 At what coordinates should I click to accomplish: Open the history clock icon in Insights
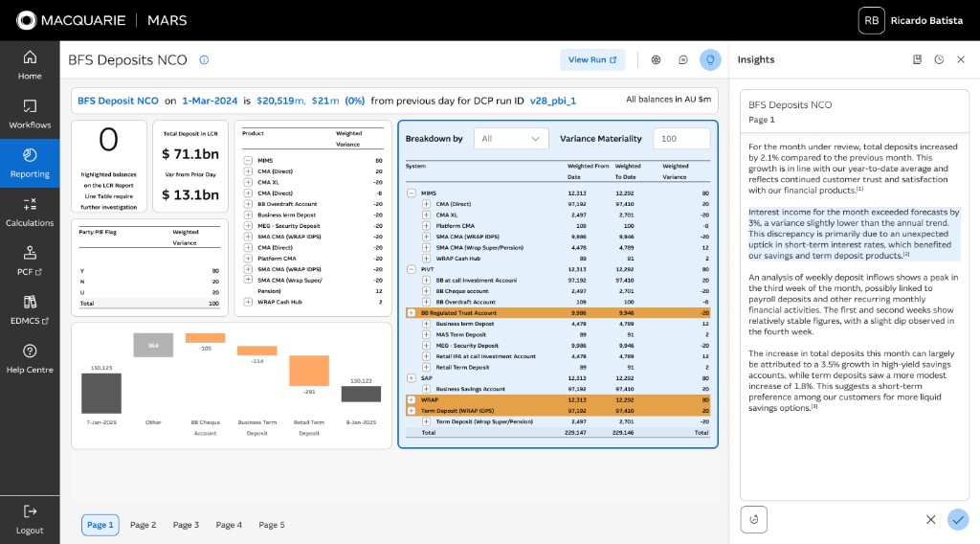coord(939,59)
